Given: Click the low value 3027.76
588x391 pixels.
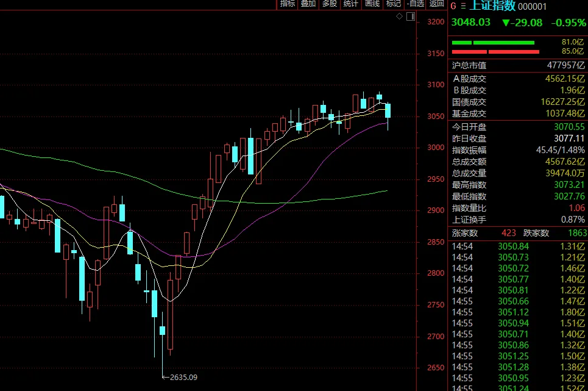Looking at the screenshot, I should coord(569,196).
